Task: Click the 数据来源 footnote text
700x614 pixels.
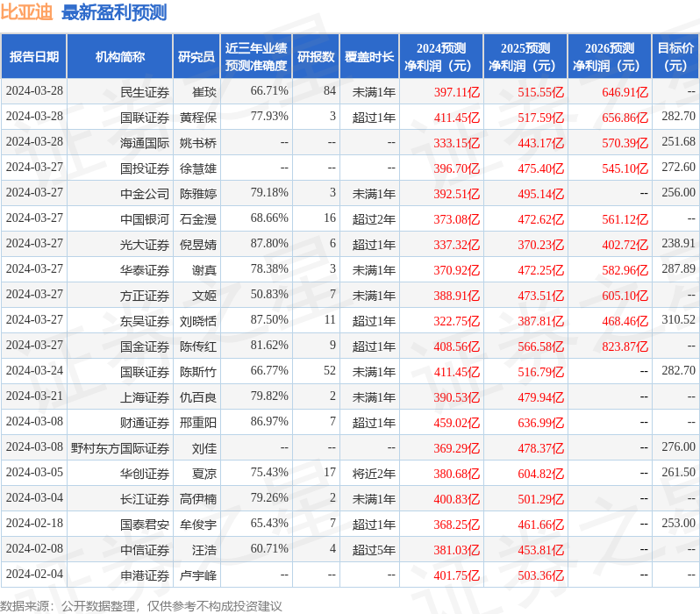Action: tap(141, 606)
